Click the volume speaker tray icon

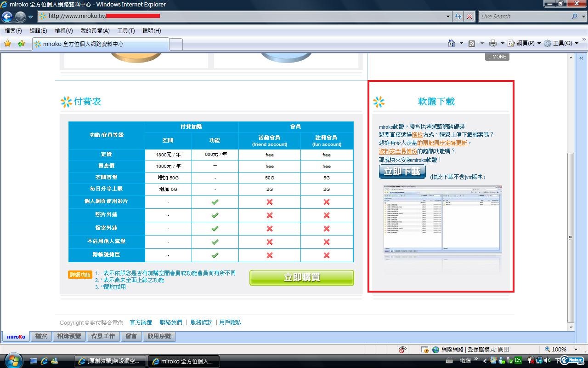coord(547,361)
